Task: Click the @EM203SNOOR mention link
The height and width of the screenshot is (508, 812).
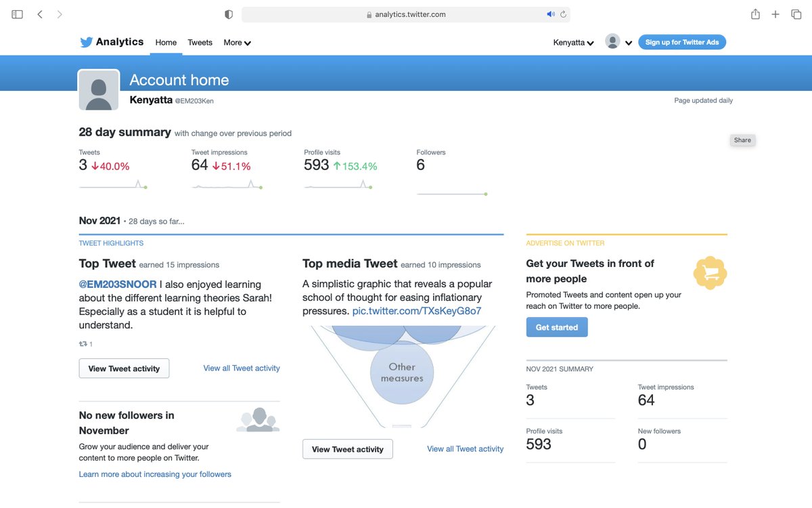Action: pos(118,284)
